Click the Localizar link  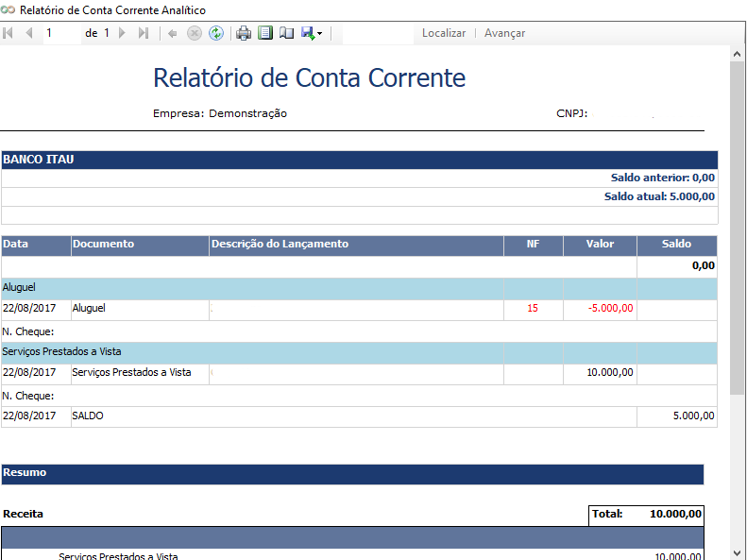coord(444,33)
